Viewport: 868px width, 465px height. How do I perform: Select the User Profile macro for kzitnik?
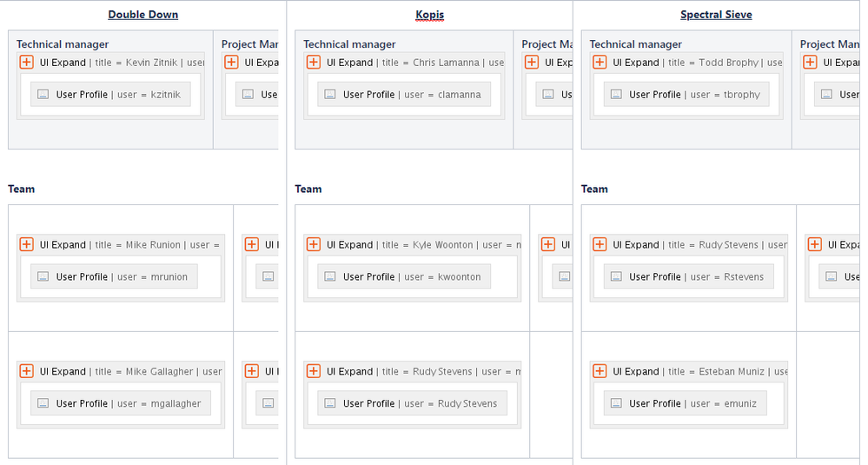[110, 94]
